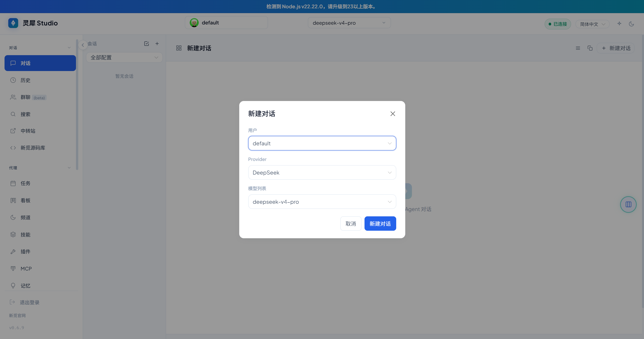Open the header deepseek-v4-pro model dropdown
Screen dimensions: 644x339
(349, 23)
